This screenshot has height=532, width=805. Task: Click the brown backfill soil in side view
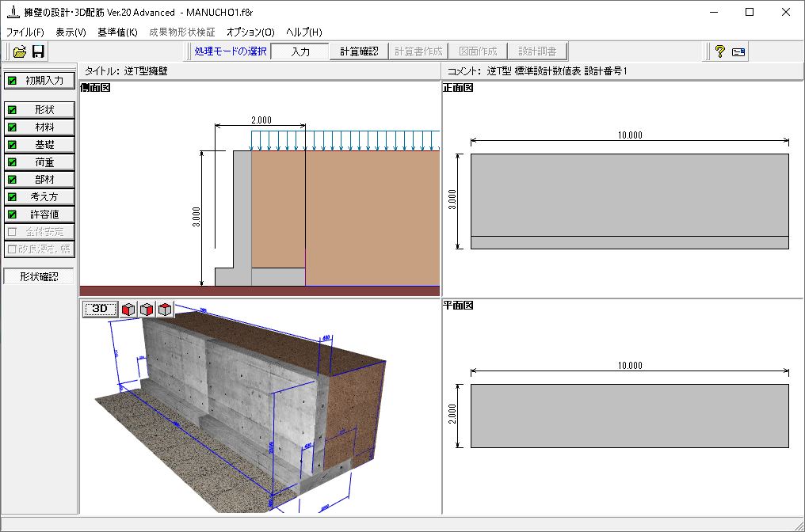[x=372, y=214]
